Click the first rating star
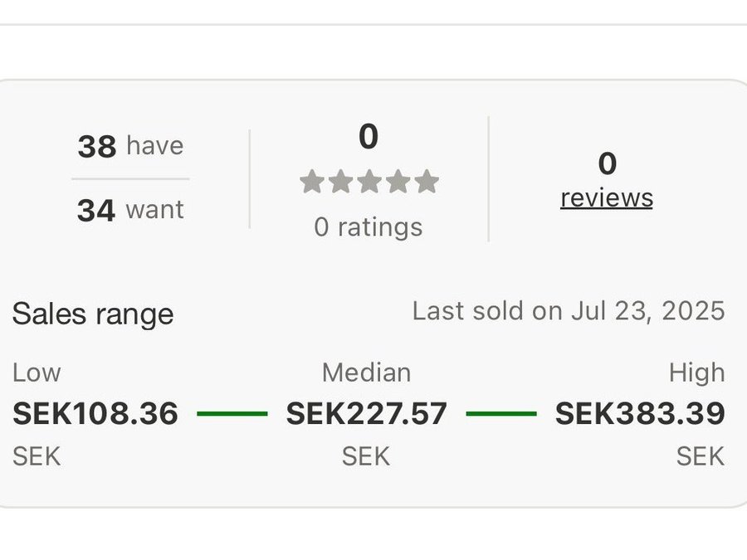The width and height of the screenshot is (747, 560). click(311, 182)
